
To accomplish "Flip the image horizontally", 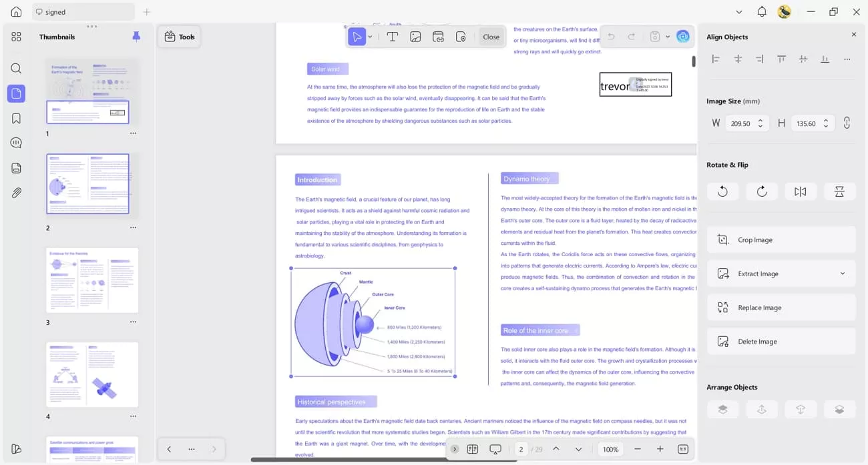I will click(800, 191).
